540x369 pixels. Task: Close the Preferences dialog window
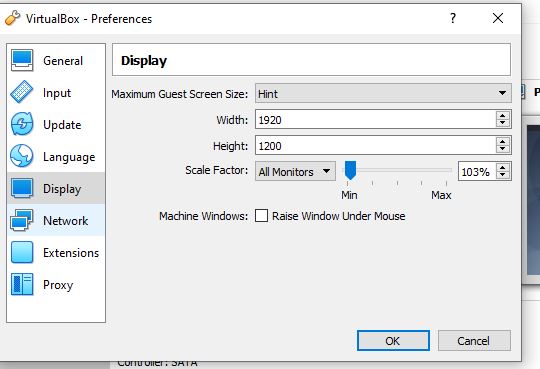(x=498, y=18)
